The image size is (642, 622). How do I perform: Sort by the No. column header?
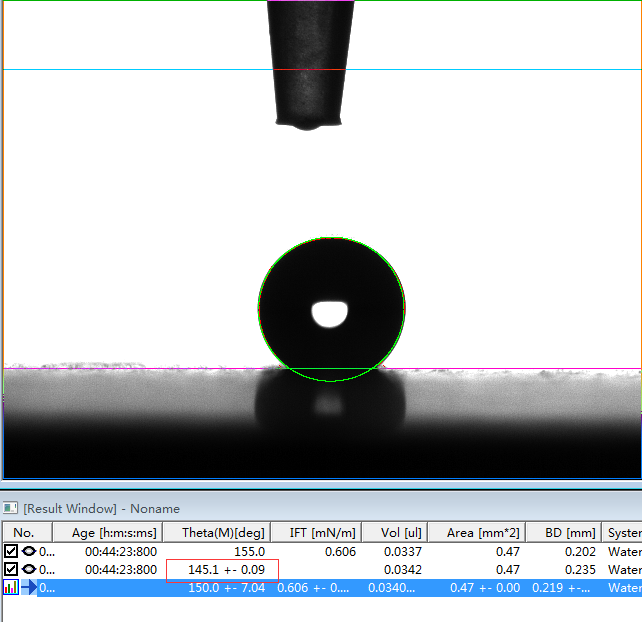tap(24, 533)
